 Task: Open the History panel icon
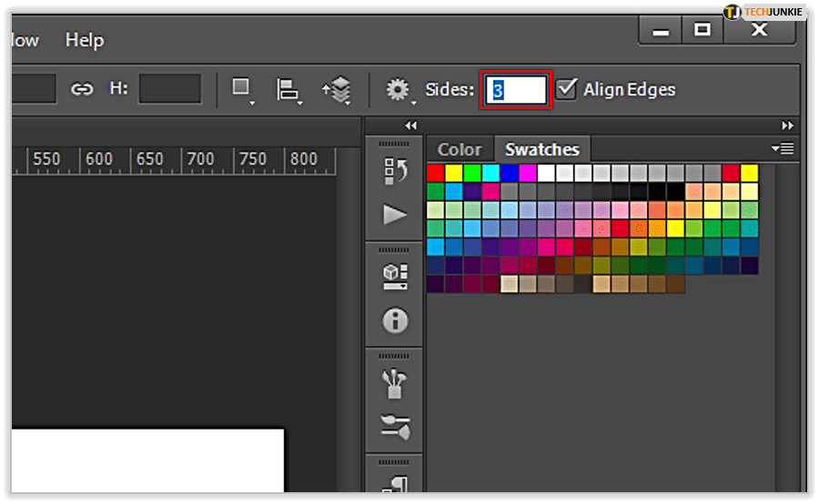(x=395, y=171)
